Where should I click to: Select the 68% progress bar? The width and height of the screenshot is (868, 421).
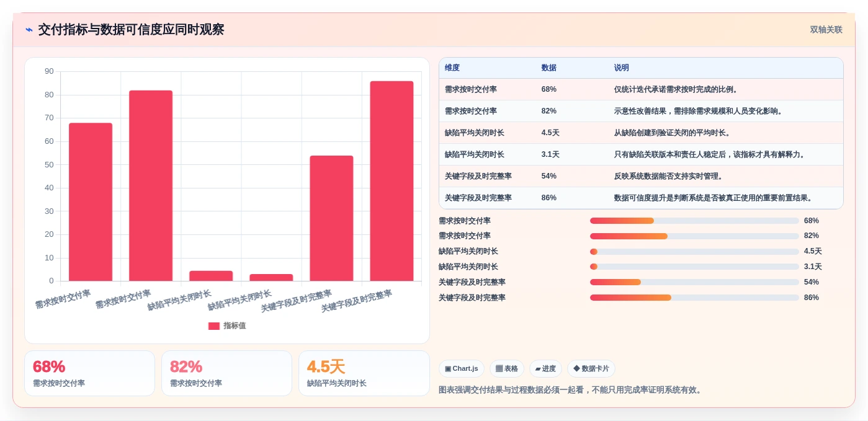694,221
